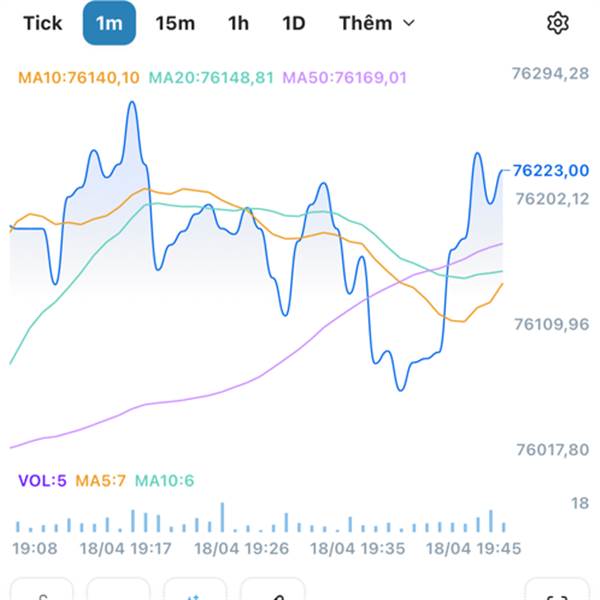Click the VOL:5 volume indicator label
Viewport: 600px width, 600px height.
click(42, 481)
